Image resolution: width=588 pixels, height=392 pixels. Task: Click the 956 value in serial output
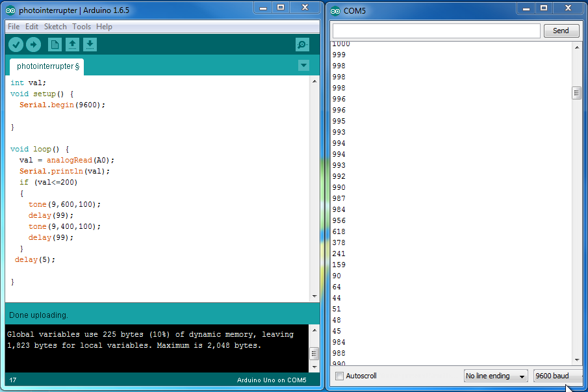point(339,220)
